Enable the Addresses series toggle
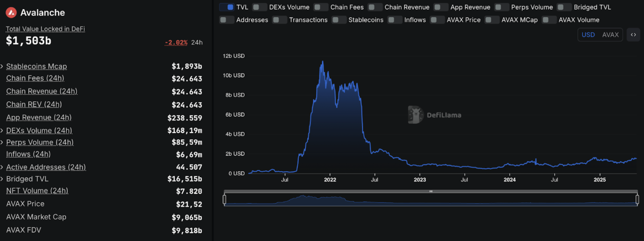 227,20
